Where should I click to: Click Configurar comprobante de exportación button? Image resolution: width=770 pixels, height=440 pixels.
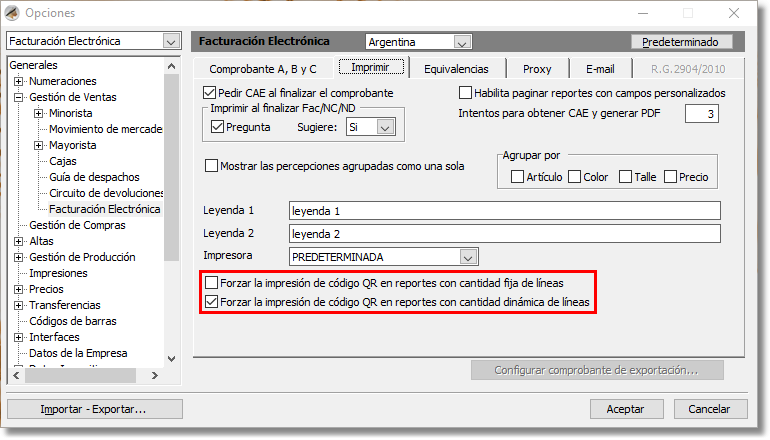(597, 370)
